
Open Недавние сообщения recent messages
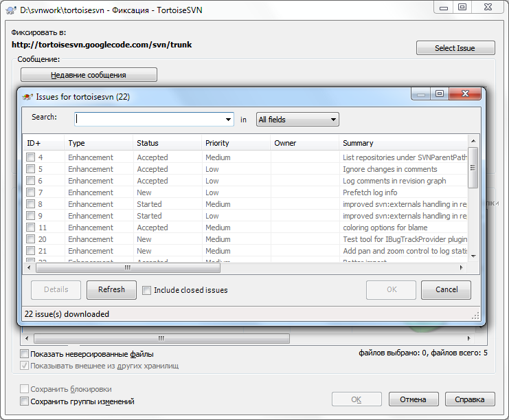pyautogui.click(x=89, y=75)
